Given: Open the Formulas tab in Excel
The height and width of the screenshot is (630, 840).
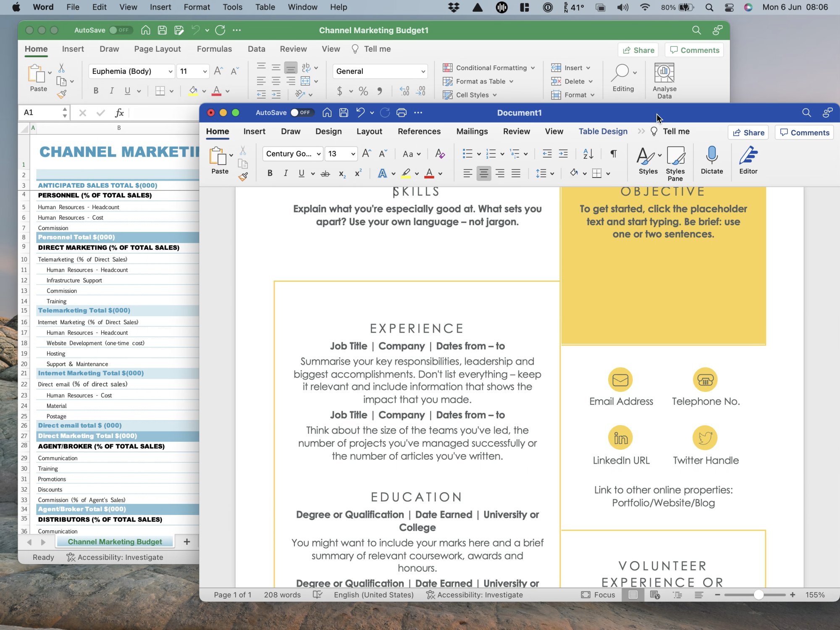Looking at the screenshot, I should pos(214,49).
